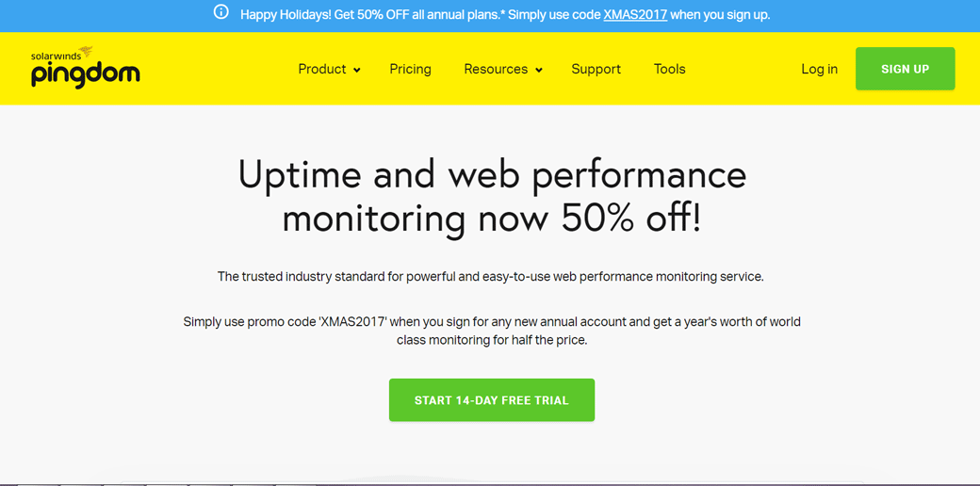Go to the Pricing page

point(410,69)
